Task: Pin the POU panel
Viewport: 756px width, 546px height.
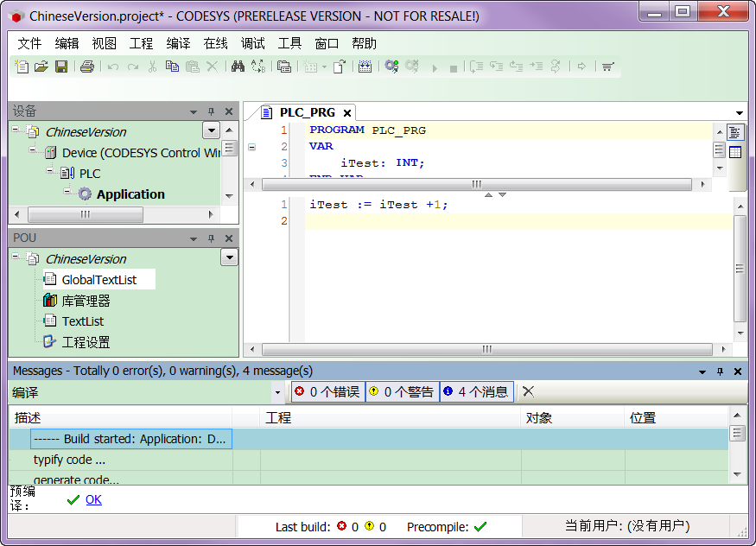Action: 211,238
